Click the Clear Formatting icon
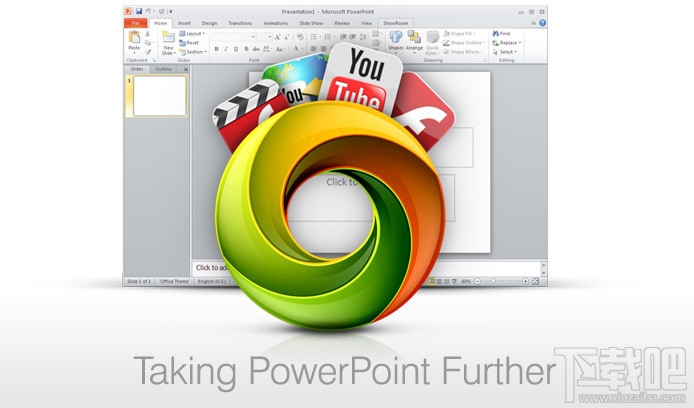 [x=300, y=37]
